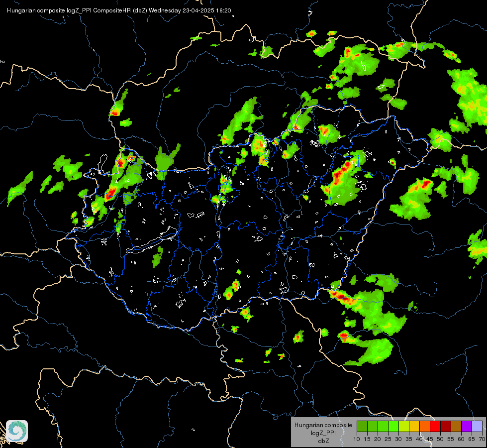Click the legend tick value 10
The image size is (487, 448).
pyautogui.click(x=357, y=440)
